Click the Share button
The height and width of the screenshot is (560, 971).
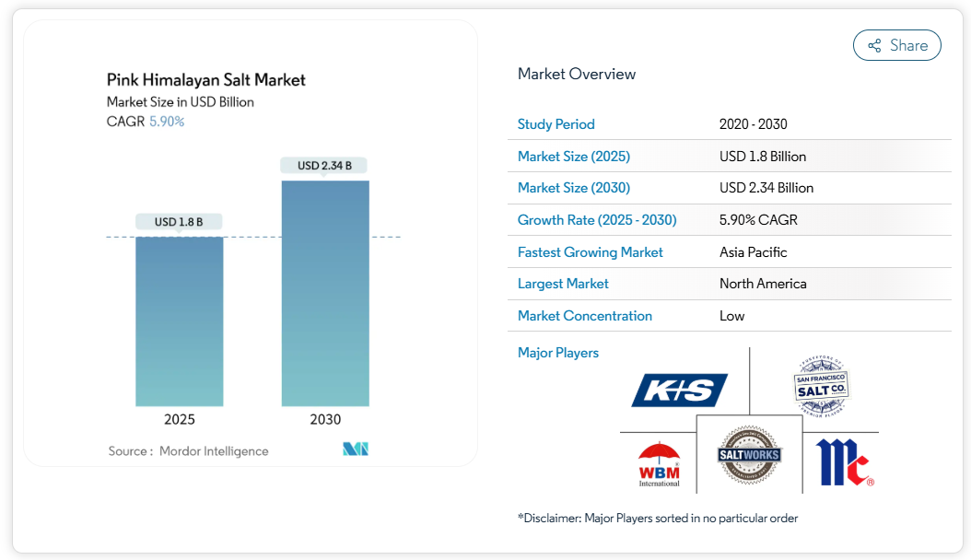896,45
